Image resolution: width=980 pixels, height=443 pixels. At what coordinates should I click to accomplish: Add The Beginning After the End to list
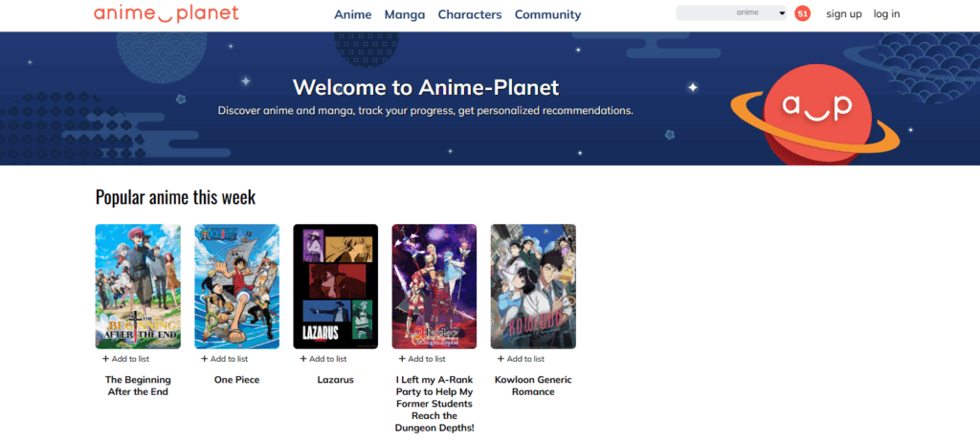click(123, 359)
